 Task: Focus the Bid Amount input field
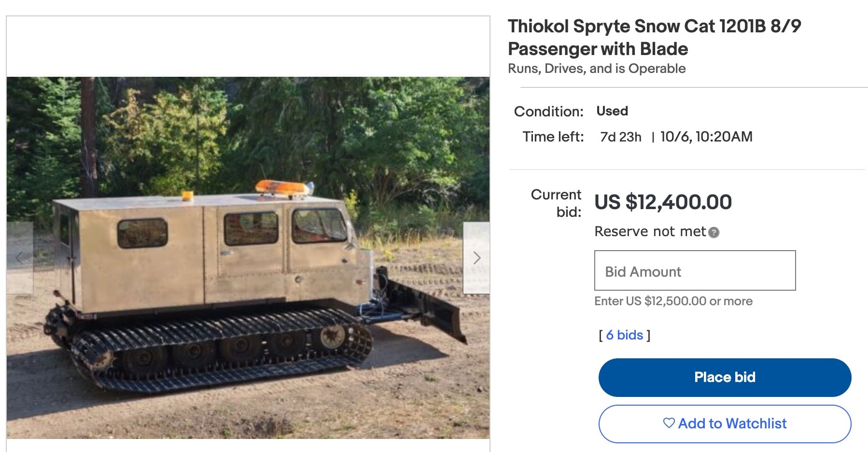pos(695,270)
